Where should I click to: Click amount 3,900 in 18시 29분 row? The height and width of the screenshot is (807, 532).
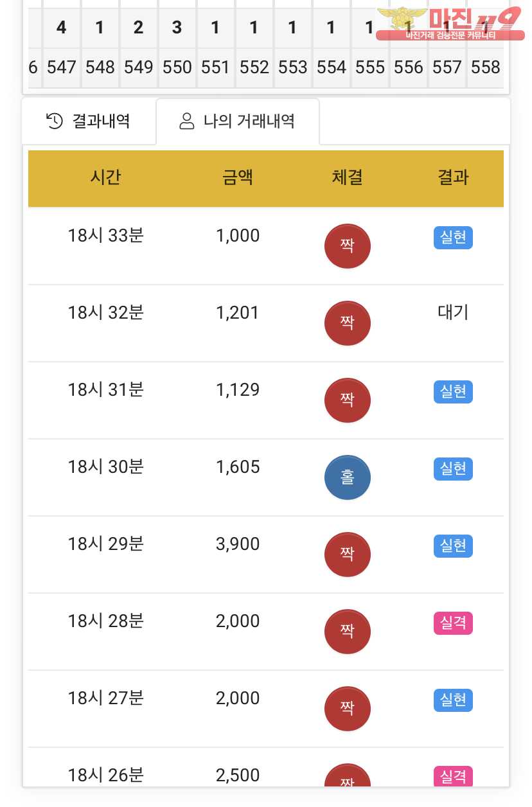(238, 544)
